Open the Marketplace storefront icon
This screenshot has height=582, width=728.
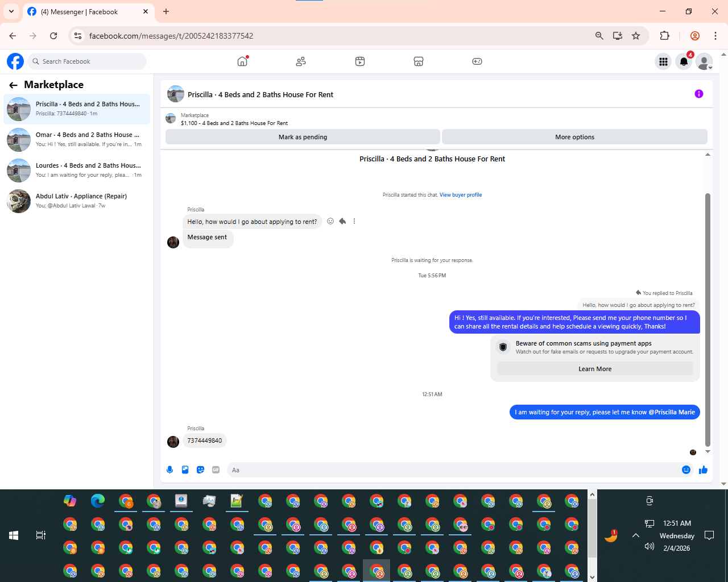[x=419, y=61]
